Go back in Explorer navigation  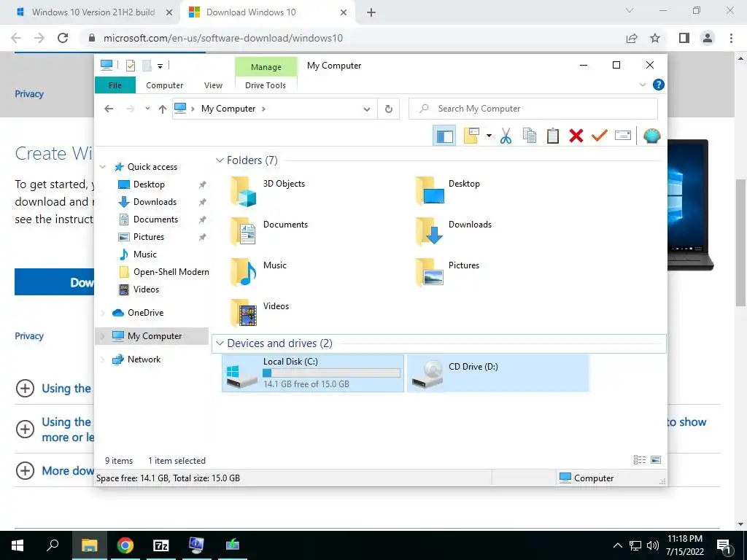pyautogui.click(x=109, y=109)
